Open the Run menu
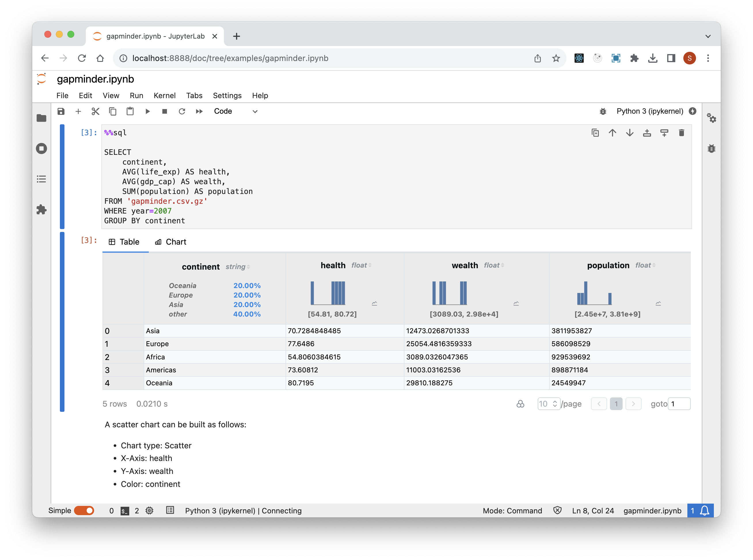 point(136,96)
